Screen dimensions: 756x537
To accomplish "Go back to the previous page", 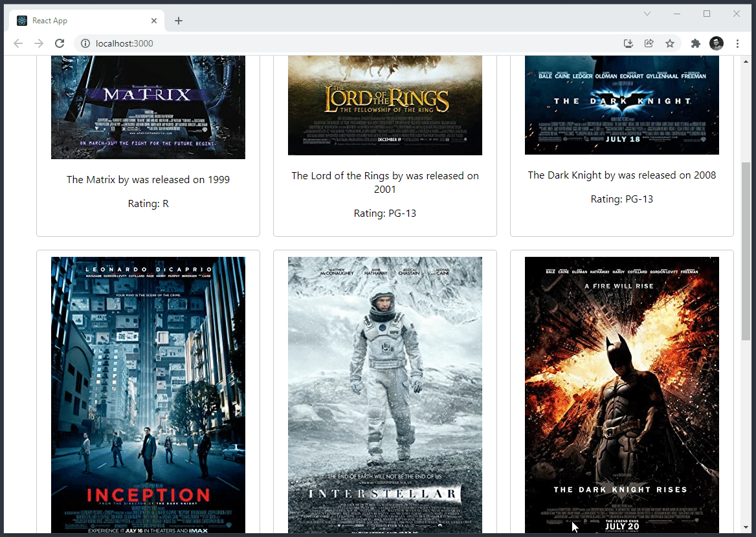I will [18, 43].
